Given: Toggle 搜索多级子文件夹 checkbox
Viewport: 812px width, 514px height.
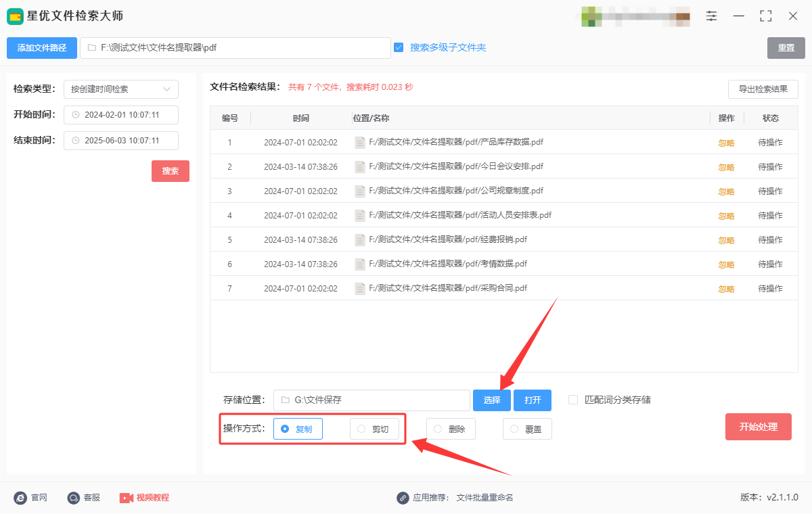Looking at the screenshot, I should pyautogui.click(x=399, y=47).
